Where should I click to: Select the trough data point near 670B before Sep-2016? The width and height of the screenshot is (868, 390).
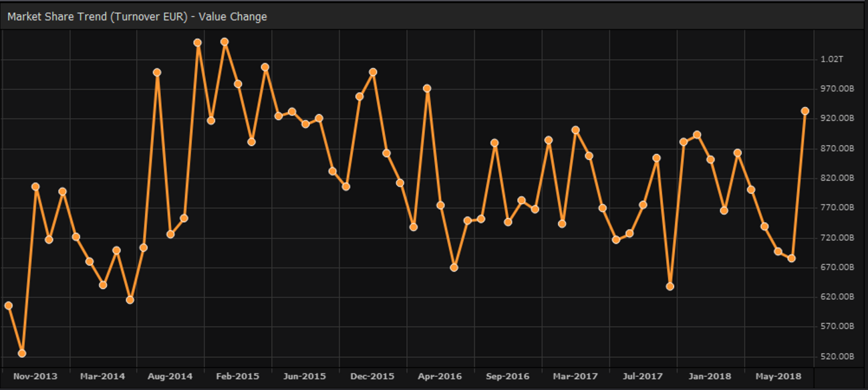tap(454, 268)
